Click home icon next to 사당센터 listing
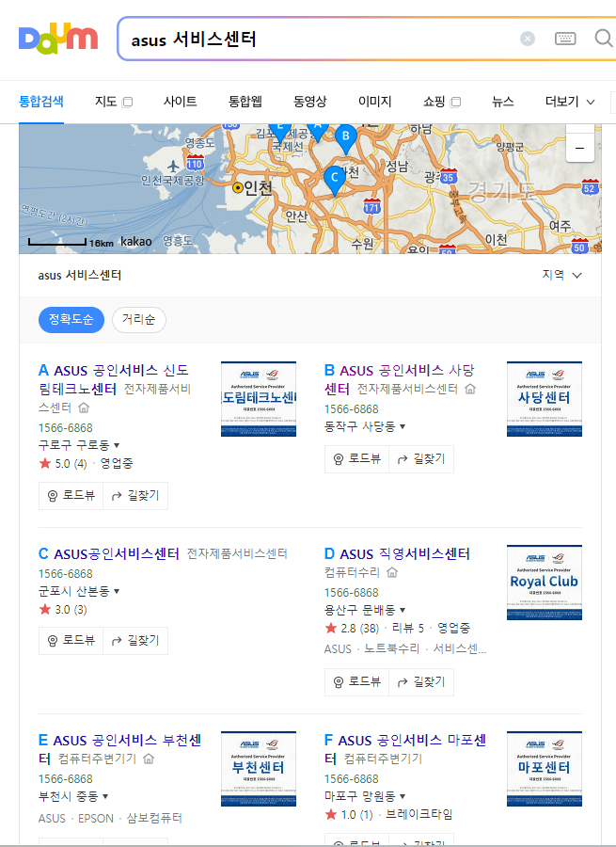Viewport: 616px width, 847px height. pyautogui.click(x=470, y=389)
